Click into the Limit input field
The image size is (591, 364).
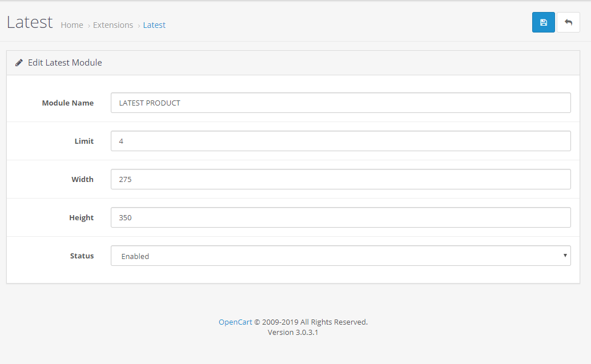[x=340, y=141]
